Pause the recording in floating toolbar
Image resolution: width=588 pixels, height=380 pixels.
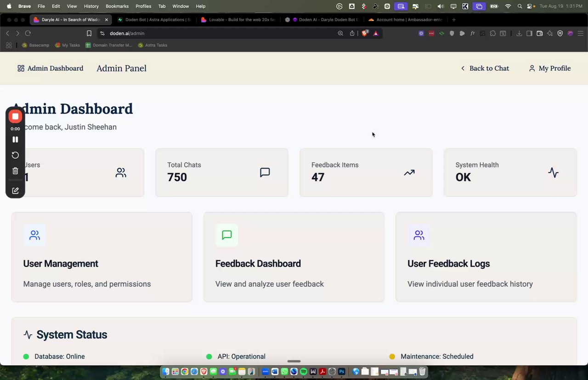[x=15, y=139]
